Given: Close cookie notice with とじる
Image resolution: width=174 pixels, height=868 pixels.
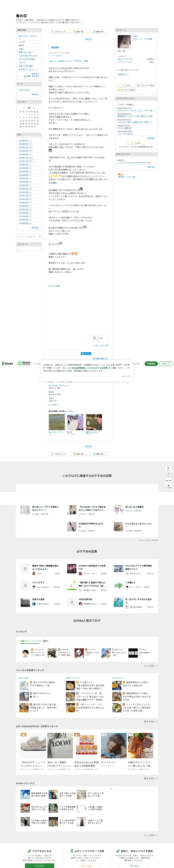Looking at the screenshot, I should point(126,376).
